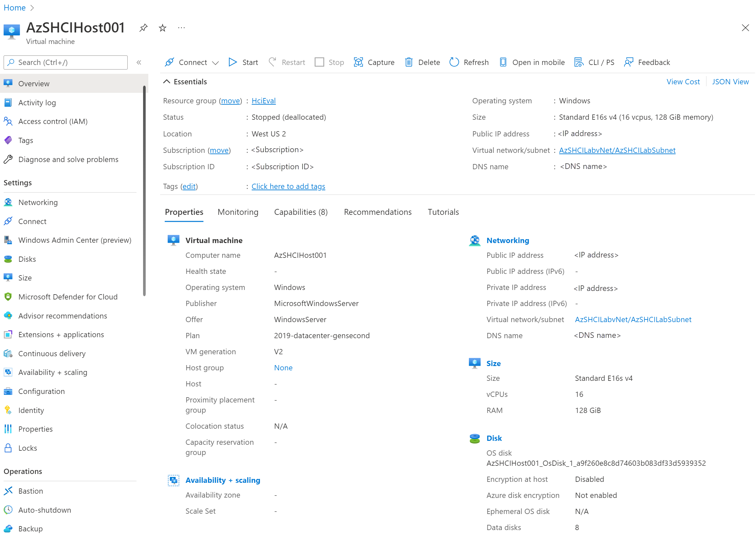The height and width of the screenshot is (534, 756).
Task: Open Availability + scaling section heading
Action: coord(223,481)
